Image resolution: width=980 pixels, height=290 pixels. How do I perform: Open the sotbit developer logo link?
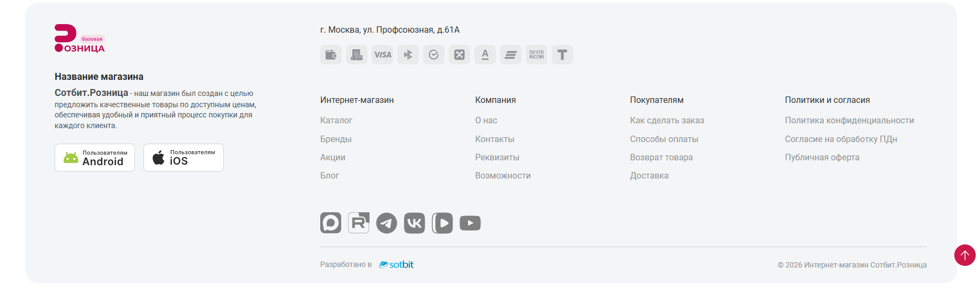pyautogui.click(x=396, y=264)
